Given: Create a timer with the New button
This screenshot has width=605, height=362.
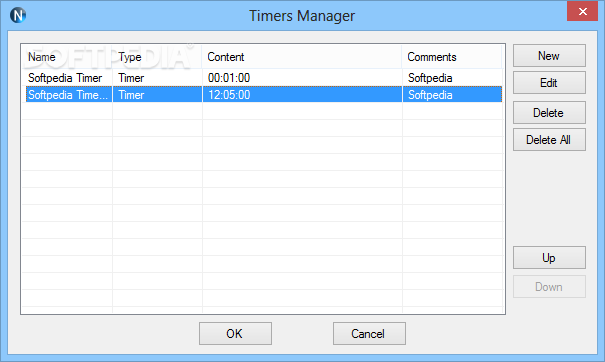Looking at the screenshot, I should pos(549,56).
